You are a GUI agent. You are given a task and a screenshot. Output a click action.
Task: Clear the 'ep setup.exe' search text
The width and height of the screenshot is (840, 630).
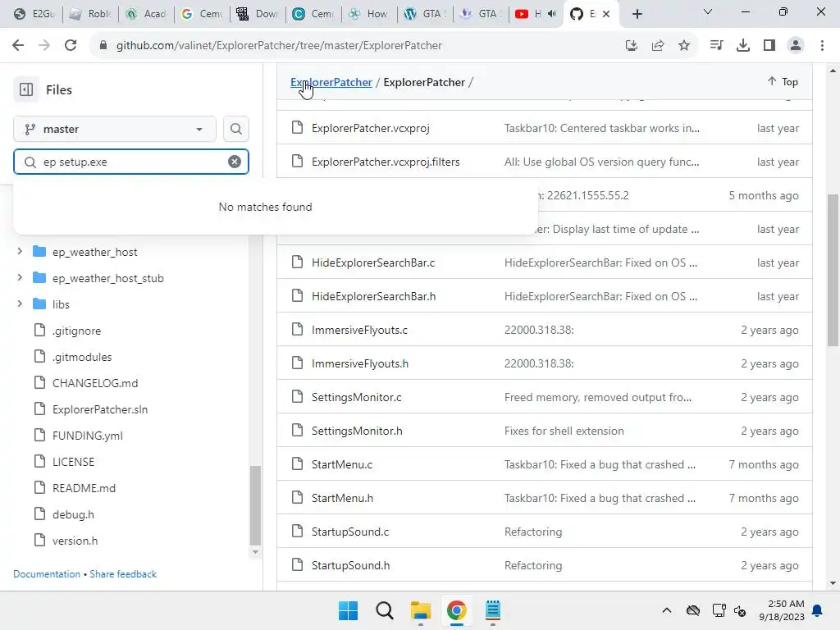[235, 162]
